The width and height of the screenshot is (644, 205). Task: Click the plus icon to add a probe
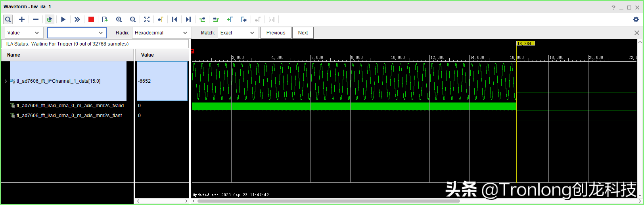[22, 19]
